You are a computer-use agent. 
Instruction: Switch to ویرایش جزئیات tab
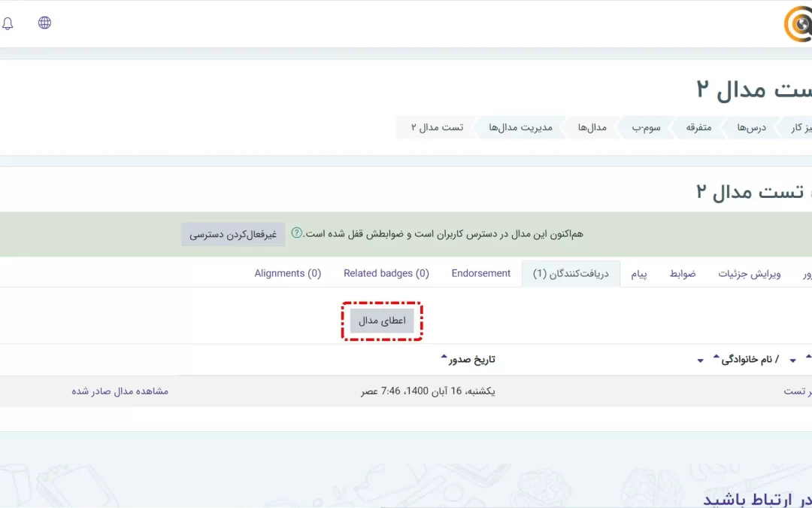click(x=750, y=274)
